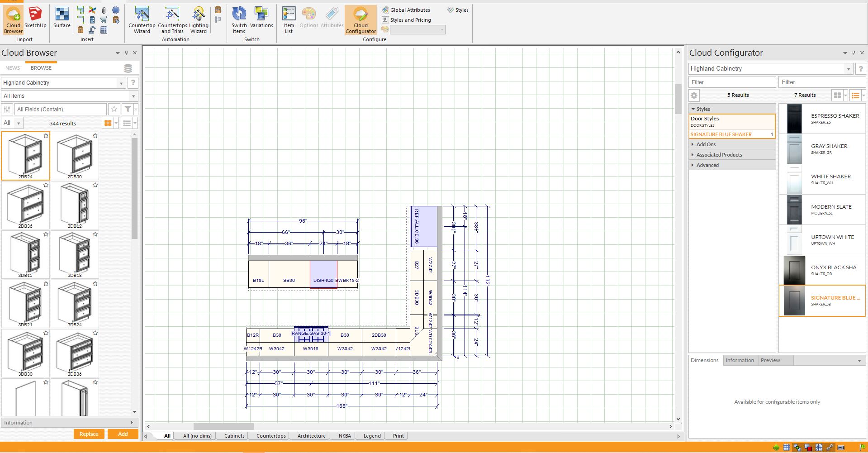Star the 3DB36 cabinet item
868x453 pixels.
click(95, 333)
